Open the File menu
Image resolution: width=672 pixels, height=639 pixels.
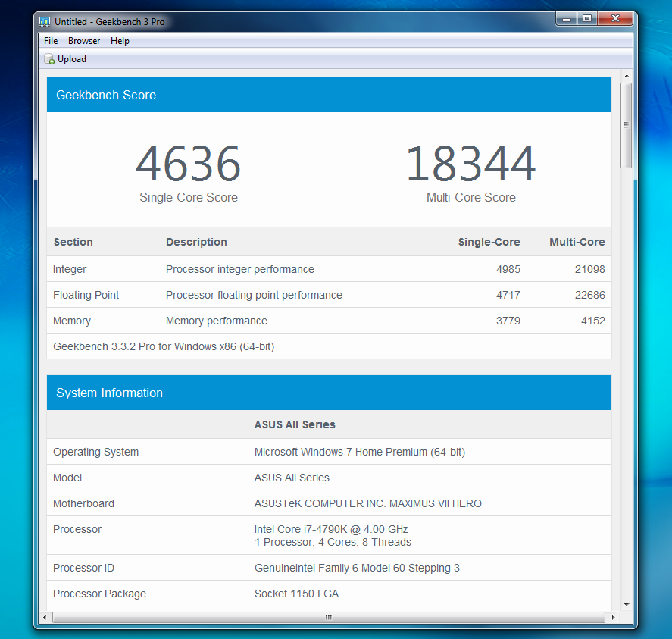tap(51, 41)
